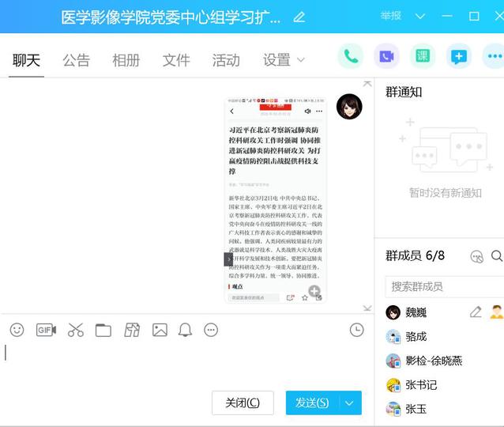Open the send file folder icon
This screenshot has width=504, height=427.
click(x=103, y=330)
